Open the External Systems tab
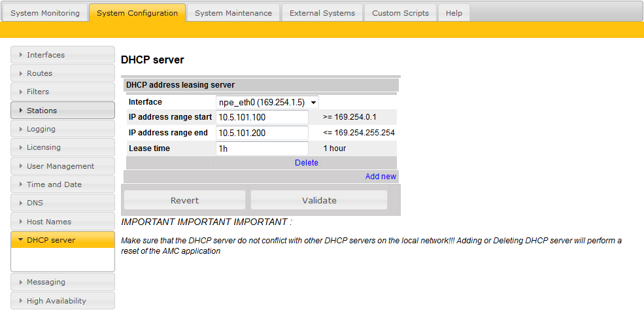This screenshot has width=644, height=312. pos(322,13)
